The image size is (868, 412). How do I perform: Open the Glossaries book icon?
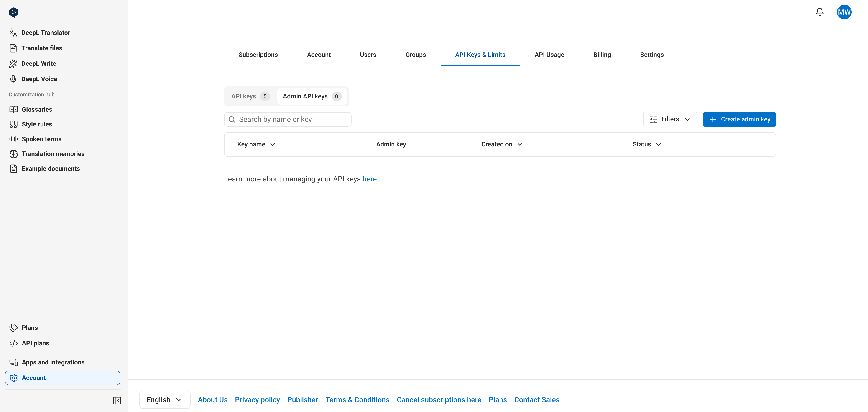coord(13,109)
